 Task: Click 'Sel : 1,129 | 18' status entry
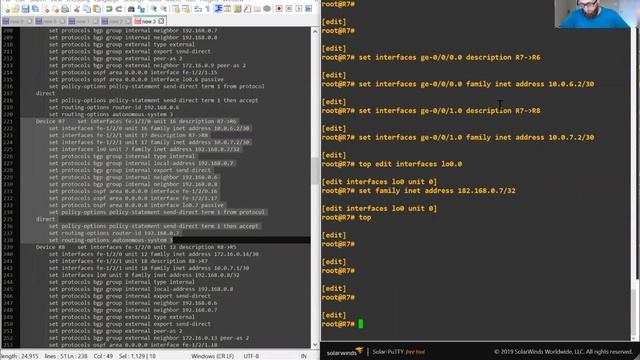(137, 356)
